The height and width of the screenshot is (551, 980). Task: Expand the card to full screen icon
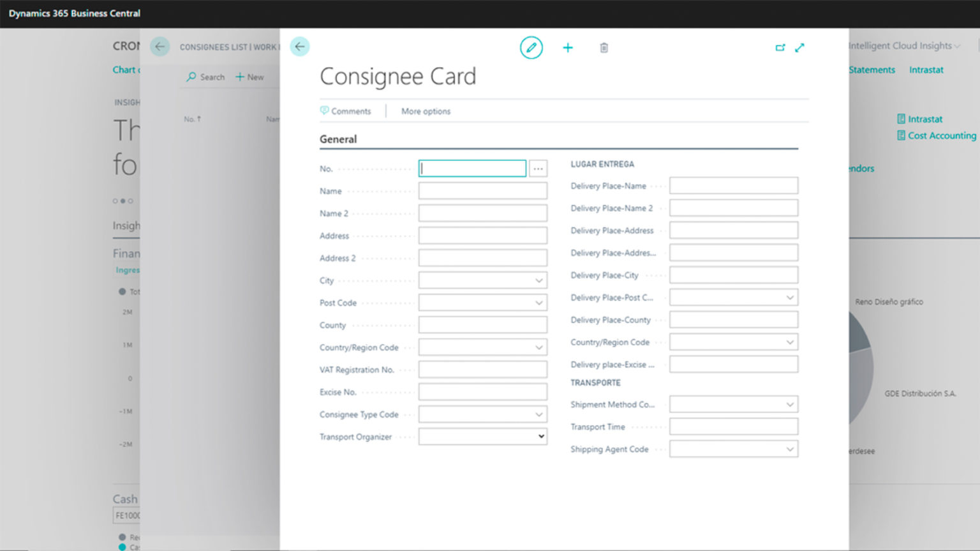coord(799,47)
